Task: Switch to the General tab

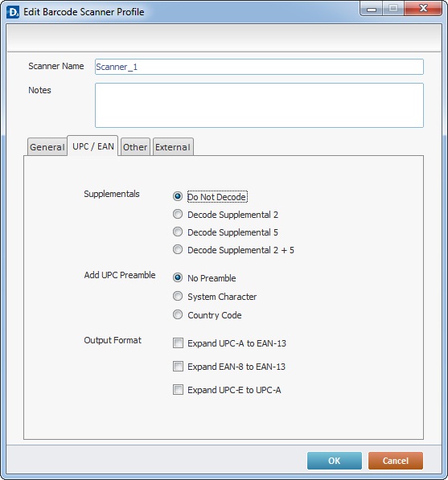Action: click(x=47, y=147)
